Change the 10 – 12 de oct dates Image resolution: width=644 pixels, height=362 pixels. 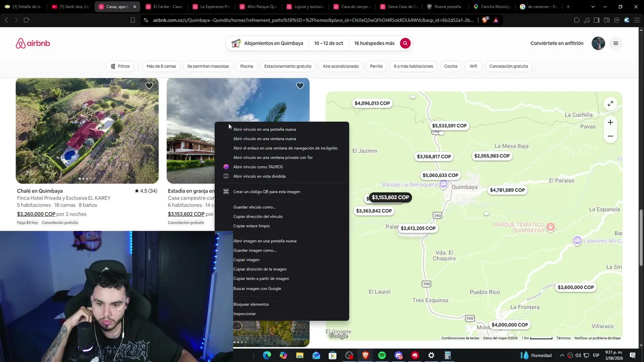[x=329, y=43]
